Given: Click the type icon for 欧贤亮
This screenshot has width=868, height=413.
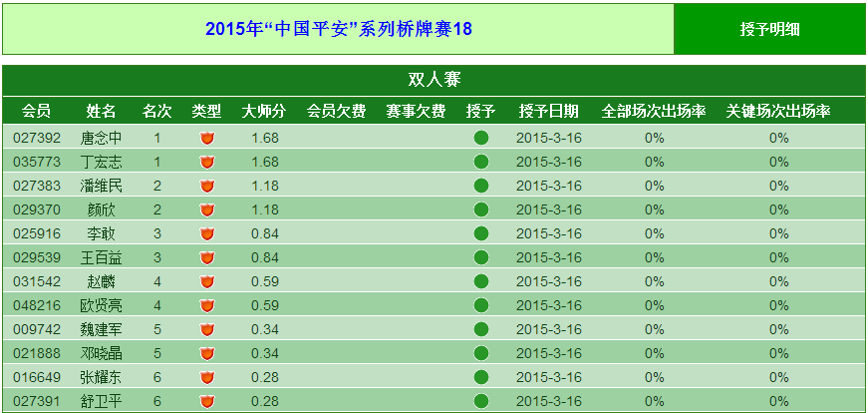Looking at the screenshot, I should pos(207,305).
